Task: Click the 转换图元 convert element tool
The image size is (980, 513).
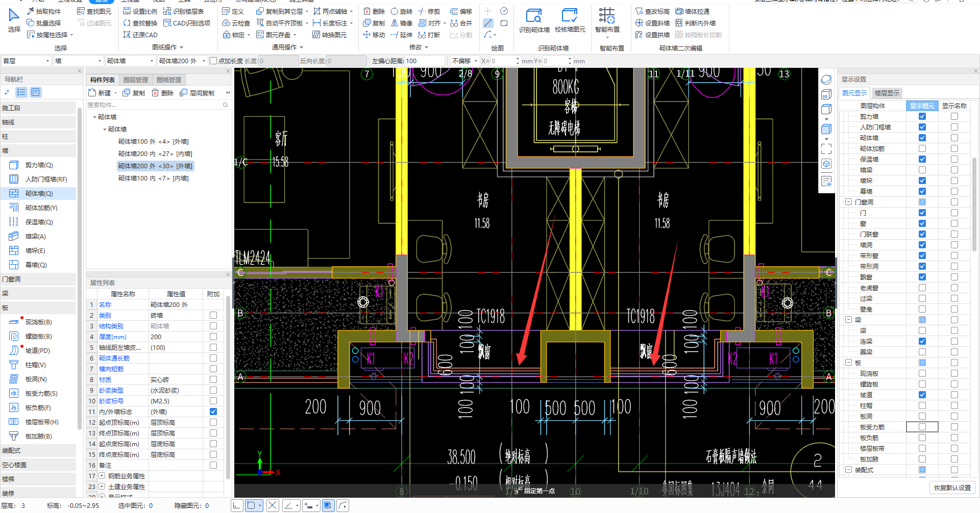Action: (330, 35)
